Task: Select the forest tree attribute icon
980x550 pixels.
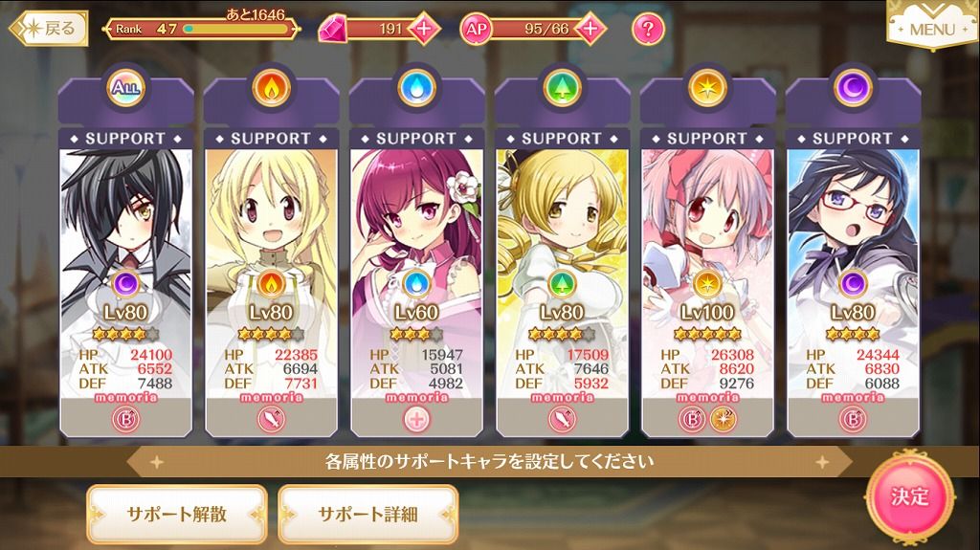Action: point(562,87)
